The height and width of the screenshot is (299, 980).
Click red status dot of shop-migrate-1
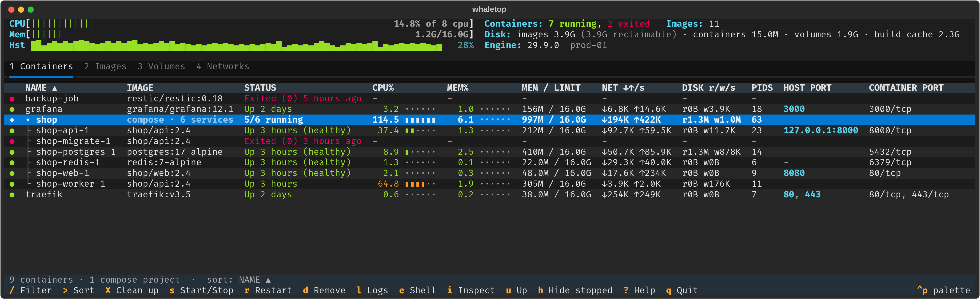click(x=12, y=141)
